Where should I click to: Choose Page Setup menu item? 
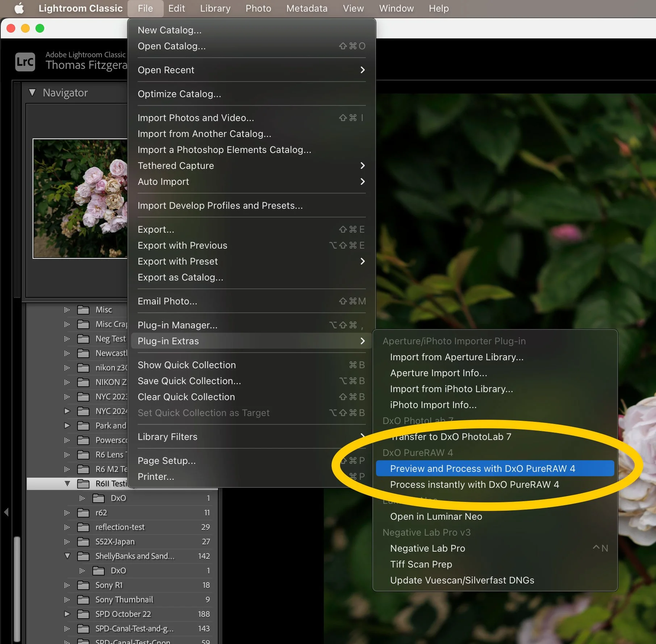251,461
